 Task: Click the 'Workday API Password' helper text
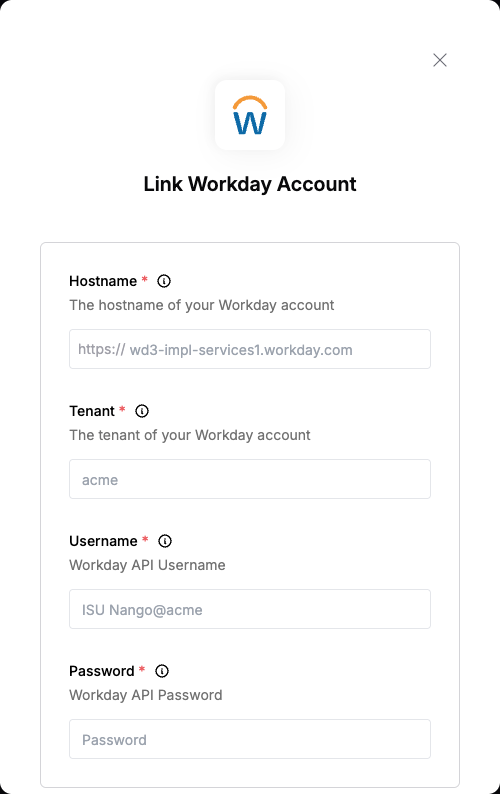[x=146, y=695]
